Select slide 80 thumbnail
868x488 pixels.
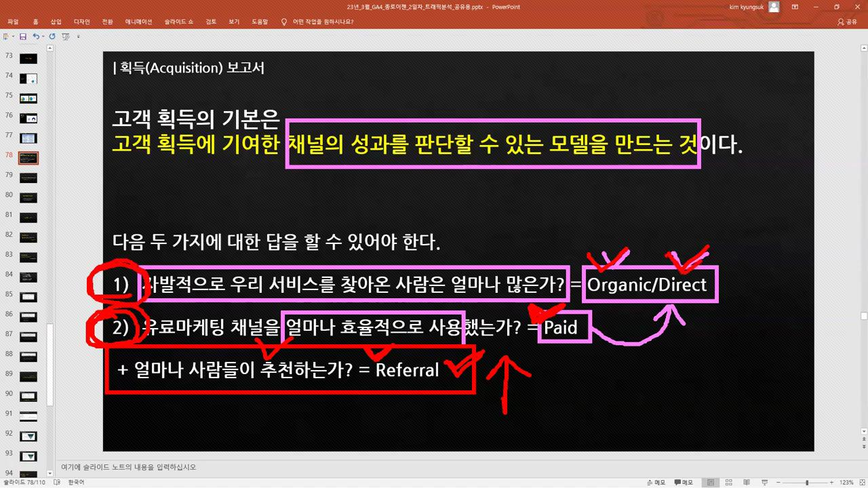28,198
